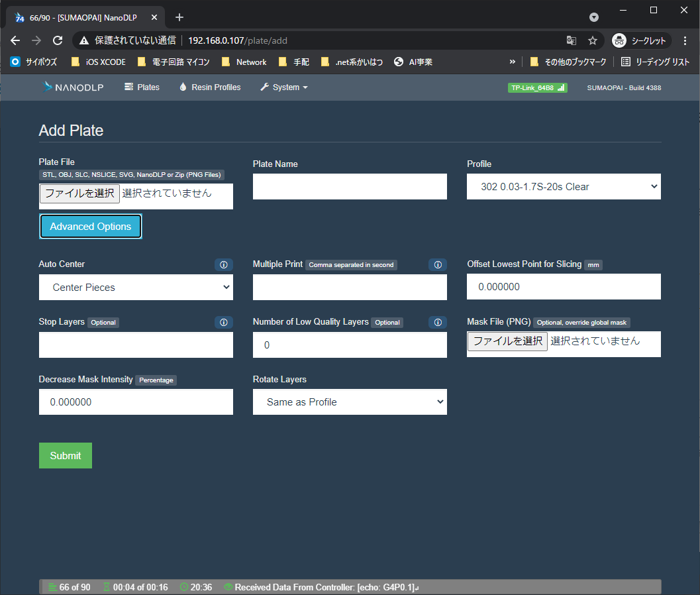700x595 pixels.
Task: Show info for Multiple Print
Action: [x=438, y=264]
